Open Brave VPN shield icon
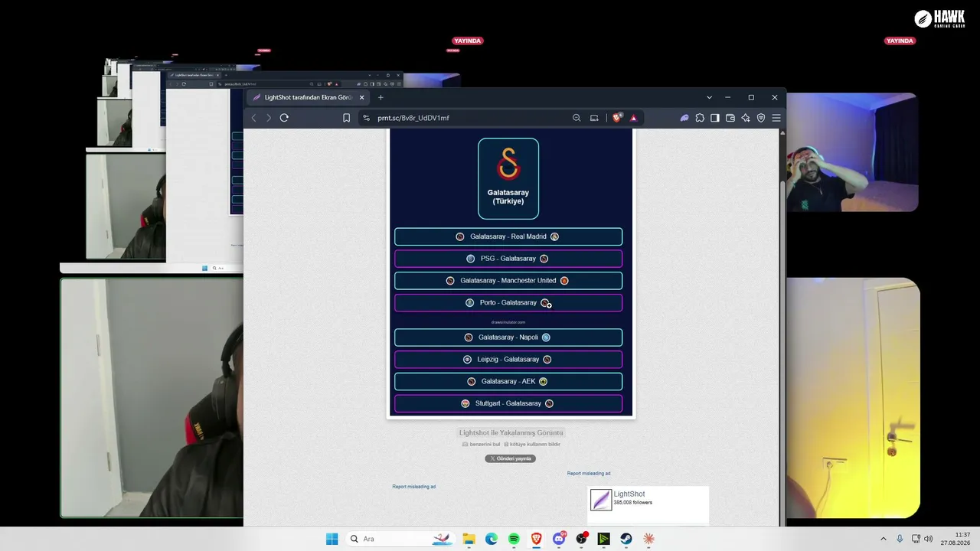 click(761, 118)
